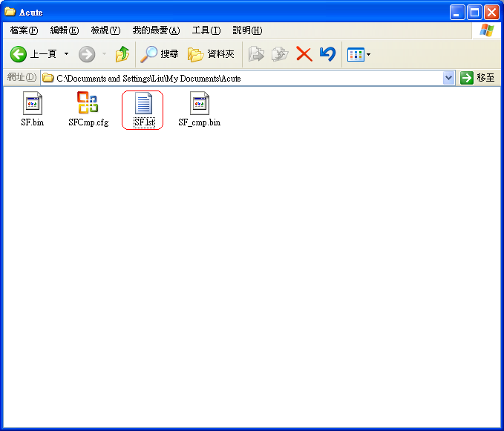The image size is (504, 431).
Task: Open the back history dropdown arrow
Action: (x=66, y=54)
